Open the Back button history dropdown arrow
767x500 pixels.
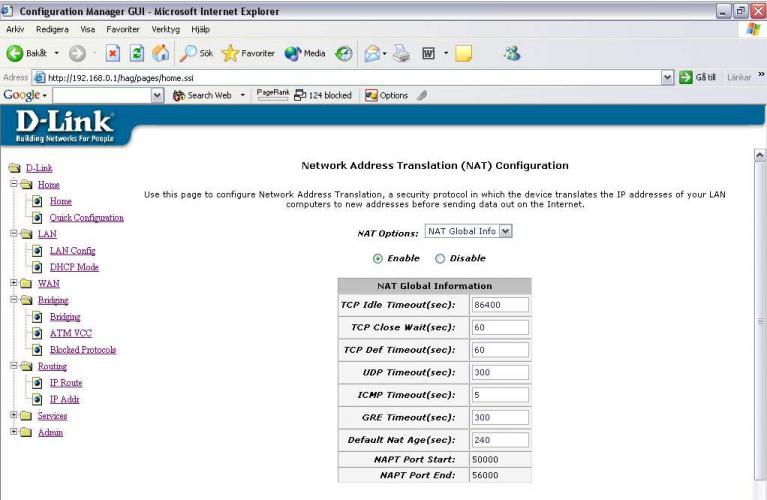(x=57, y=53)
